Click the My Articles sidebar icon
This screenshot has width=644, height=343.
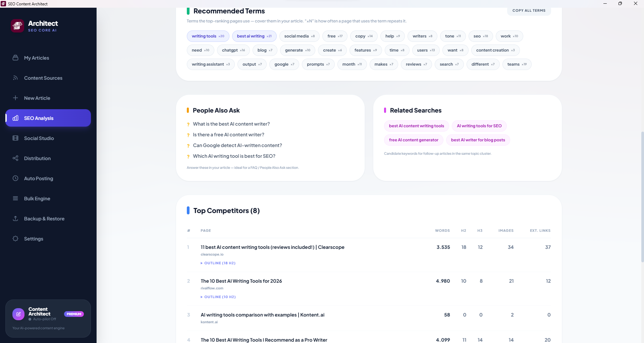15,58
